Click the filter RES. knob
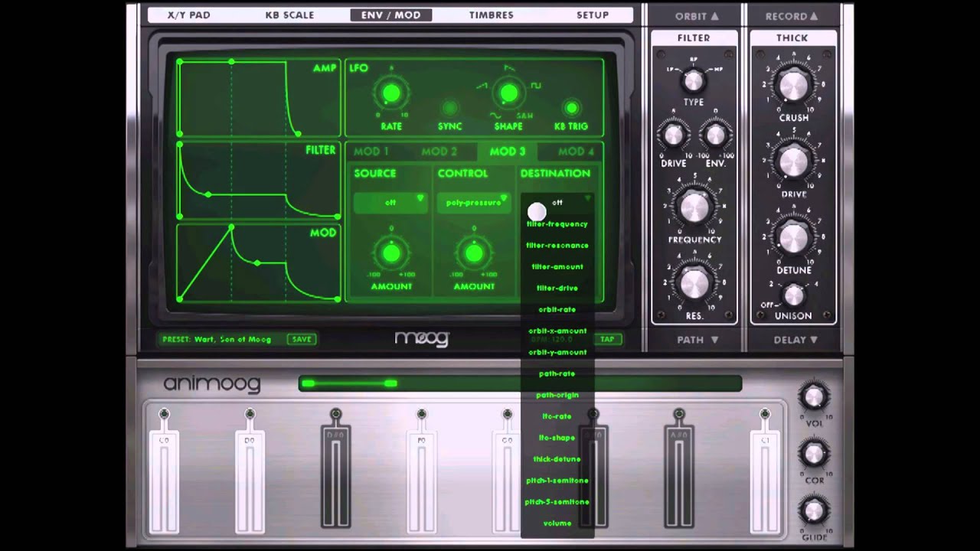 (694, 283)
